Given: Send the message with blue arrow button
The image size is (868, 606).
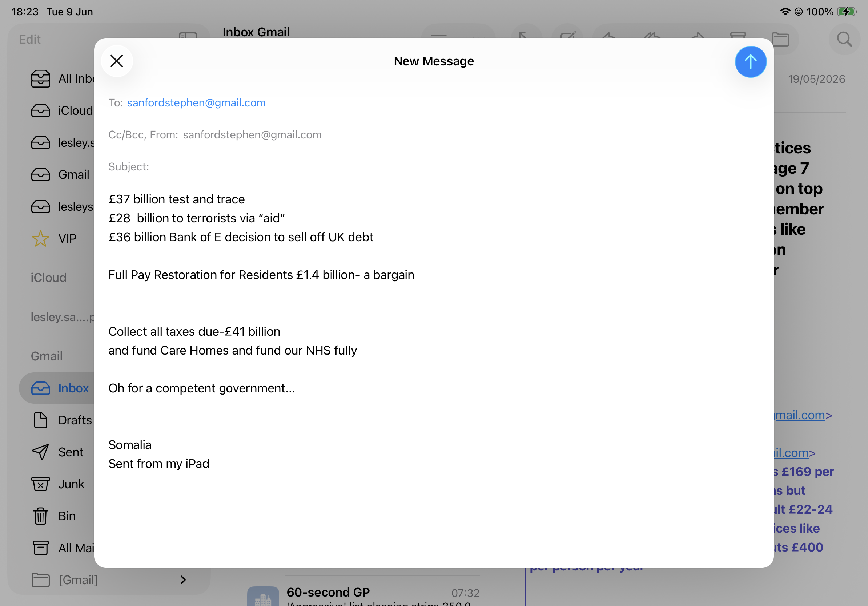Looking at the screenshot, I should (x=751, y=62).
